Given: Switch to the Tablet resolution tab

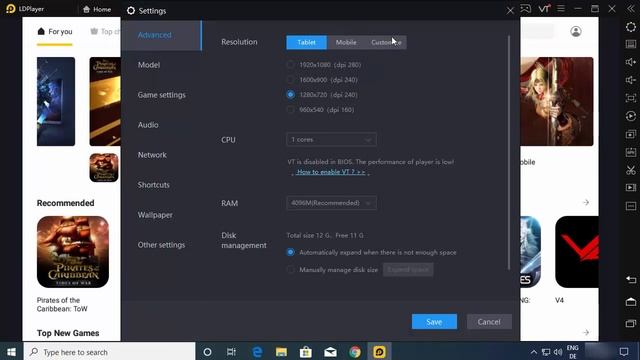Looking at the screenshot, I should (x=306, y=42).
